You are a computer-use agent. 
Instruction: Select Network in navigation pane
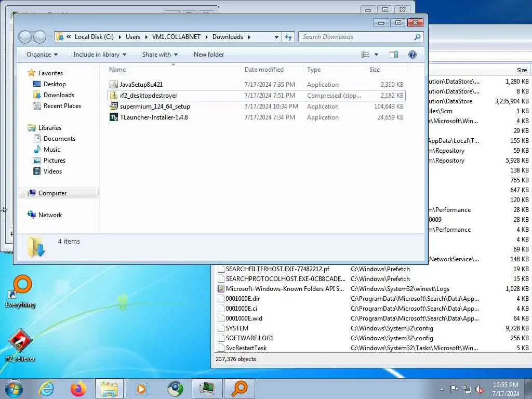[x=50, y=215]
